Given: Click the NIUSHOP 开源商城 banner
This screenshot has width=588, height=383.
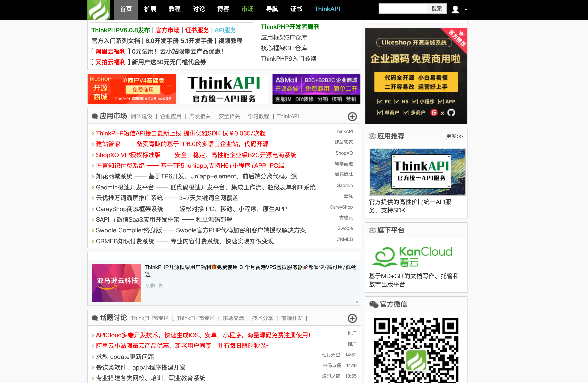Looking at the screenshot, I should tap(132, 89).
